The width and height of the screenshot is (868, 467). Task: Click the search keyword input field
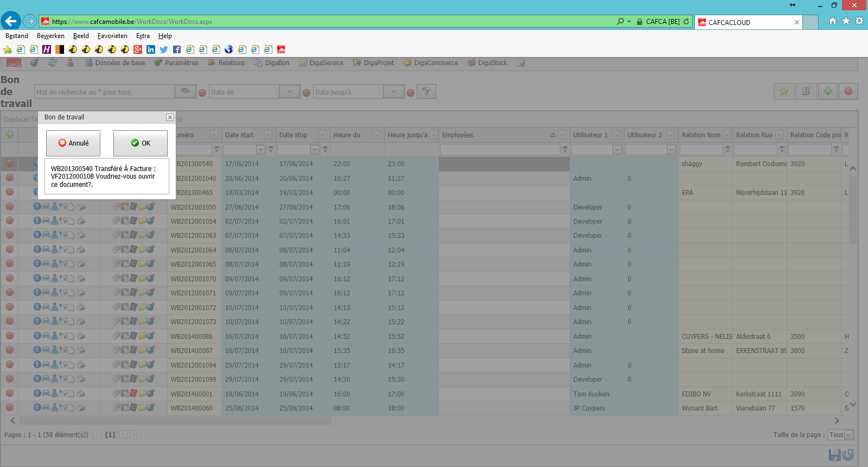click(x=105, y=92)
